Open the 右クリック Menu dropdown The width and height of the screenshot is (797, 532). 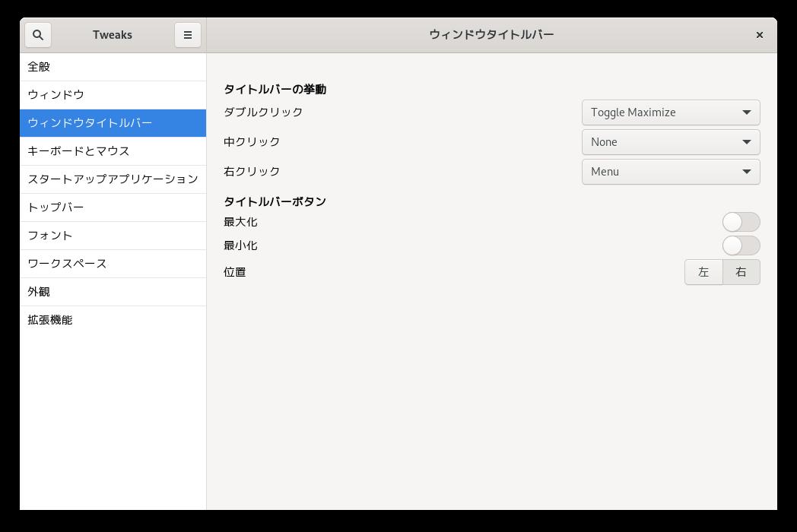[670, 172]
